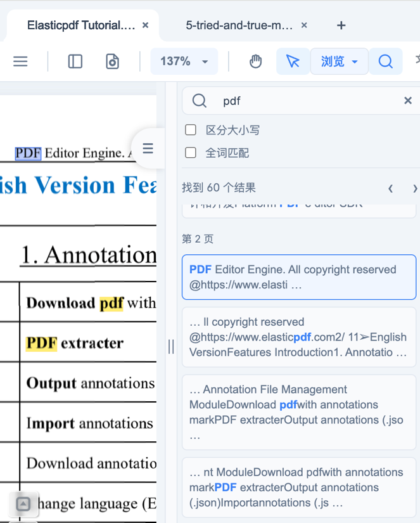Close the 5-tried-and-true-m… tab
The height and width of the screenshot is (523, 420).
pos(304,25)
